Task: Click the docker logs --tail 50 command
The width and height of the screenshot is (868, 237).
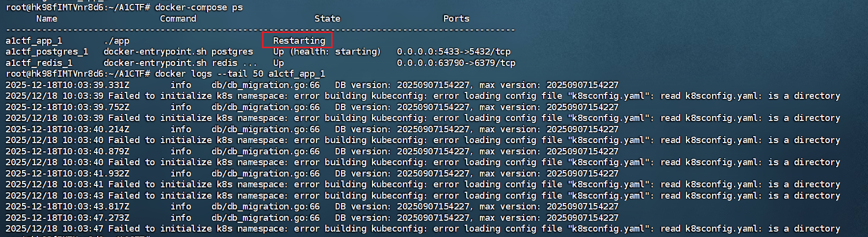Action: coord(240,74)
